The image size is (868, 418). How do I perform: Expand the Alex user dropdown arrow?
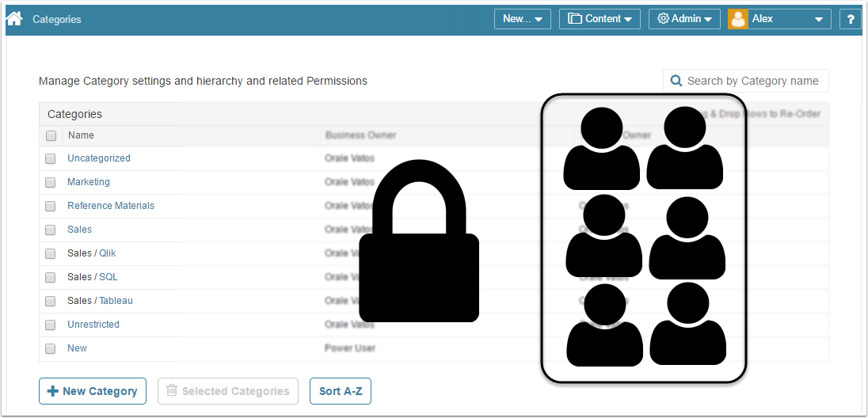click(819, 19)
